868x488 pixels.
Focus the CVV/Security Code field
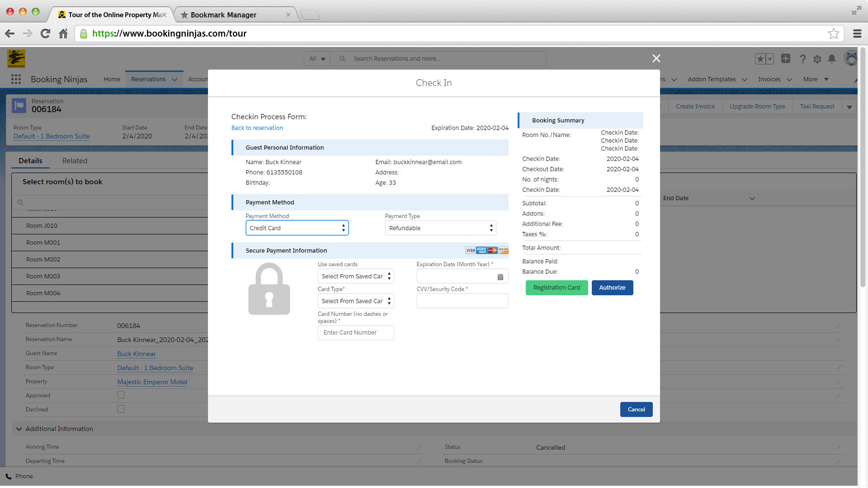click(x=462, y=301)
